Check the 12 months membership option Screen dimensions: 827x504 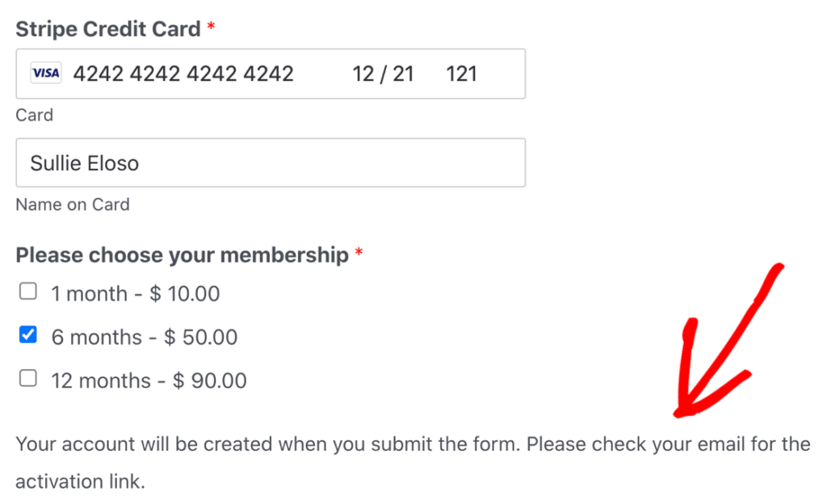27,378
